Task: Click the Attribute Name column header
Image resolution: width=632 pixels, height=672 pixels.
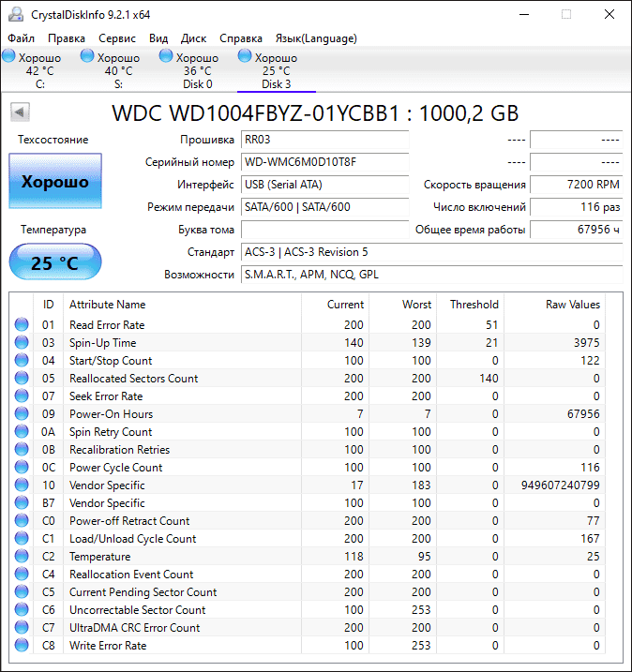Action: (x=108, y=305)
